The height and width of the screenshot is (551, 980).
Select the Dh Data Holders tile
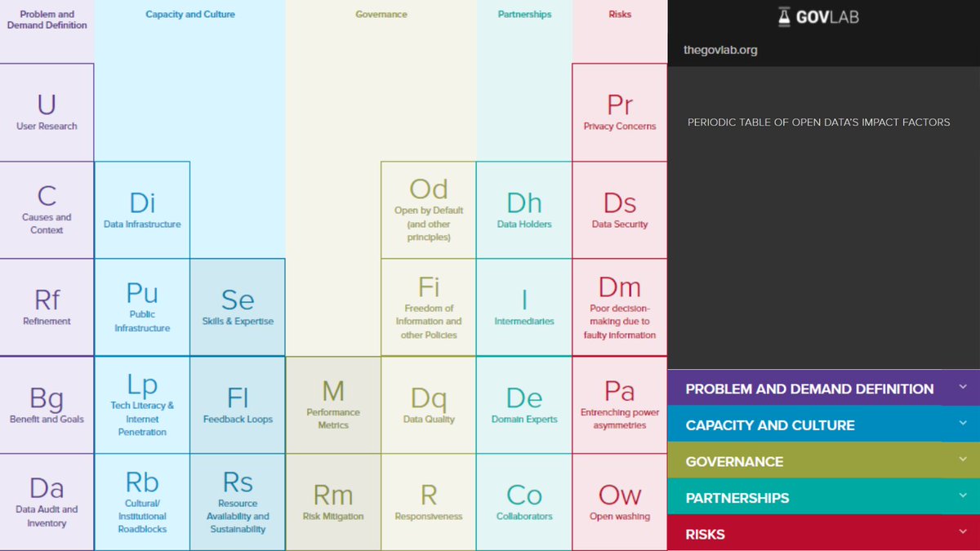click(523, 208)
